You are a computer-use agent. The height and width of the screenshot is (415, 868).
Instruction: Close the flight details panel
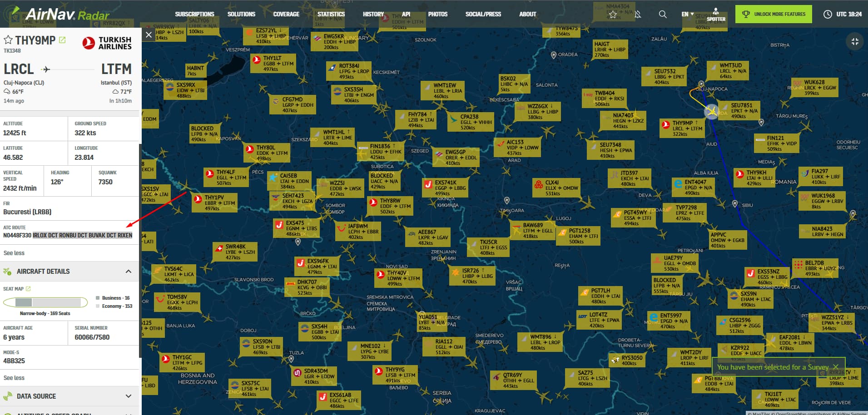point(149,35)
